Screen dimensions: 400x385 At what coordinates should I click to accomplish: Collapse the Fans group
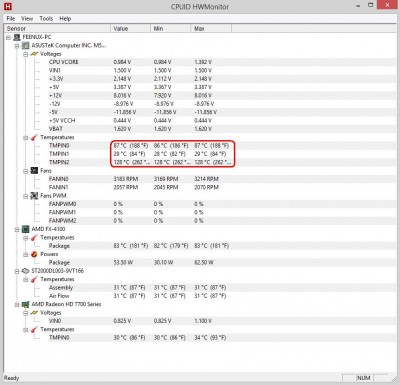pyautogui.click(x=26, y=171)
